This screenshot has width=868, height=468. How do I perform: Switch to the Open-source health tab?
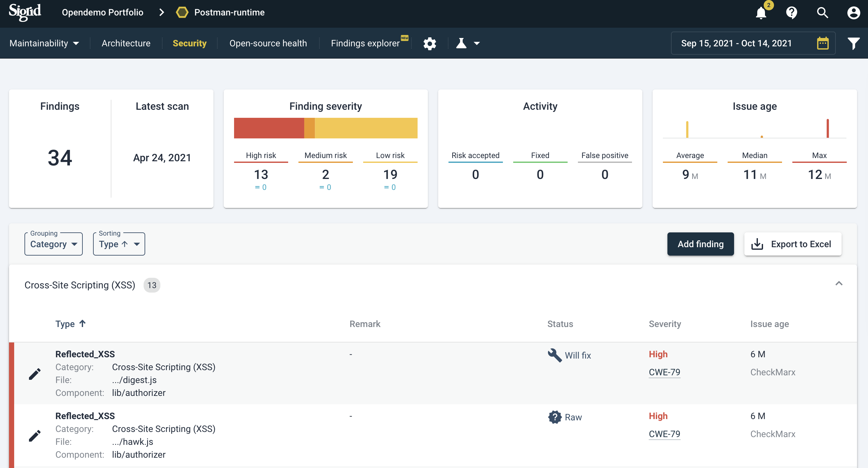tap(268, 43)
